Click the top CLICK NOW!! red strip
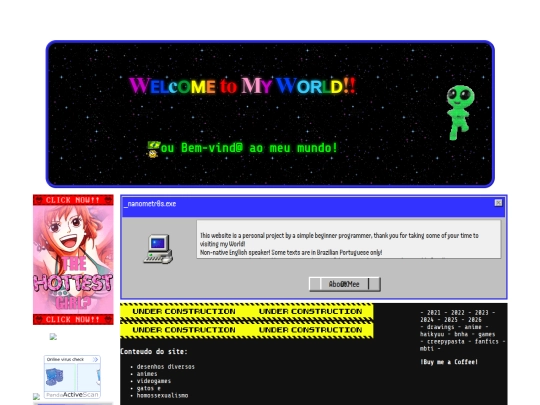The height and width of the screenshot is (405, 540). coord(73,200)
